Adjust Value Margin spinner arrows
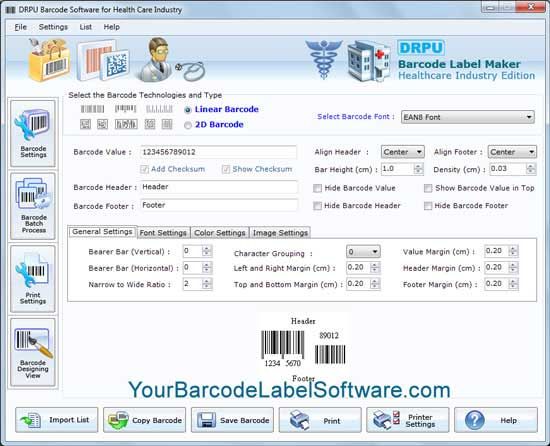This screenshot has width=550, height=446. click(x=513, y=251)
